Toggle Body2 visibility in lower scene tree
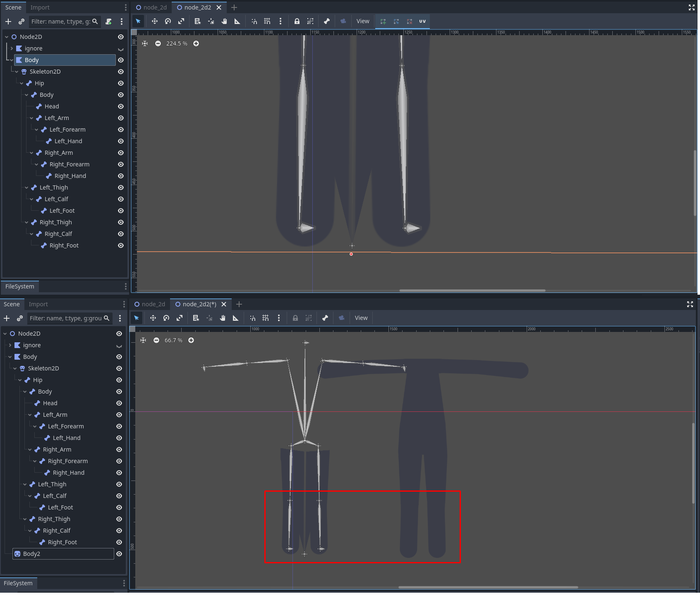Viewport: 700px width, 596px height. 119,554
